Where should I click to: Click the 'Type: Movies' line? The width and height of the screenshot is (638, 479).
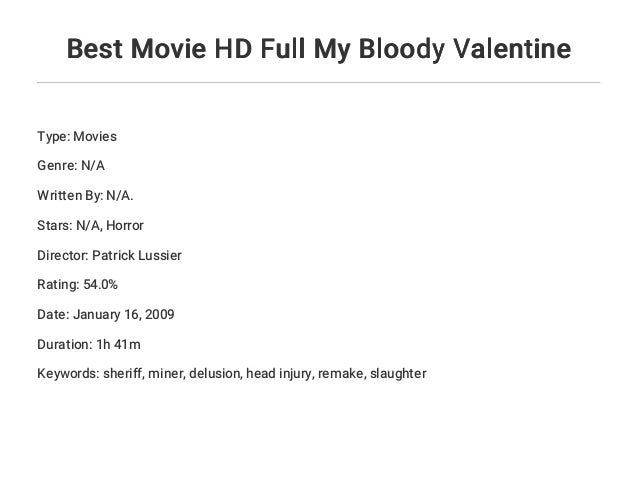(x=77, y=137)
